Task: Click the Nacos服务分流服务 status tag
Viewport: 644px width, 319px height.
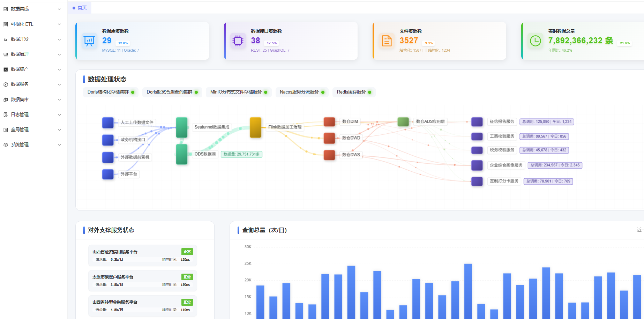Action: pyautogui.click(x=302, y=92)
